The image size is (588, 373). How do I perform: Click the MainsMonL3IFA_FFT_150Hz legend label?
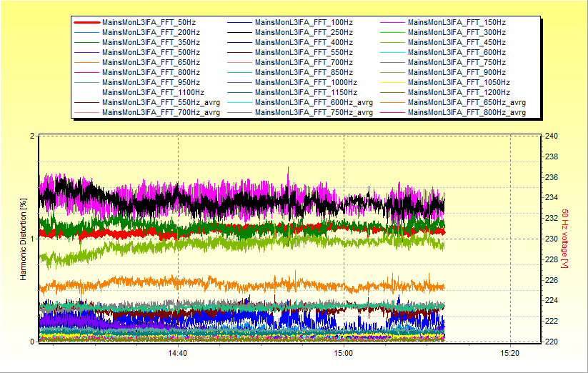point(456,22)
